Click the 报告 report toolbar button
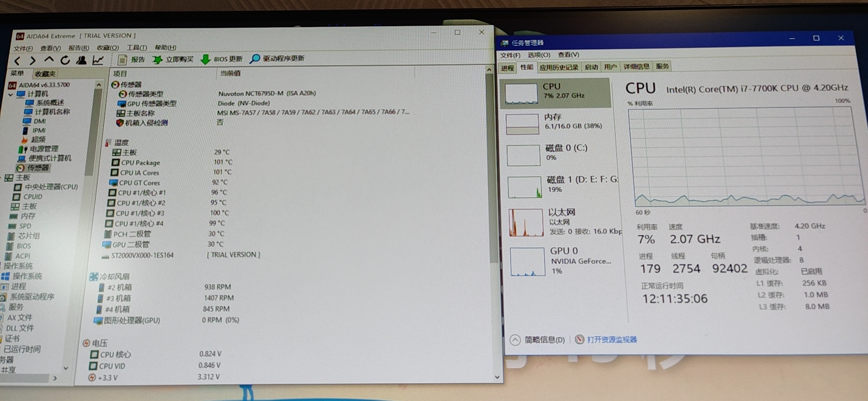Viewport: 868px width, 401px height. click(132, 59)
